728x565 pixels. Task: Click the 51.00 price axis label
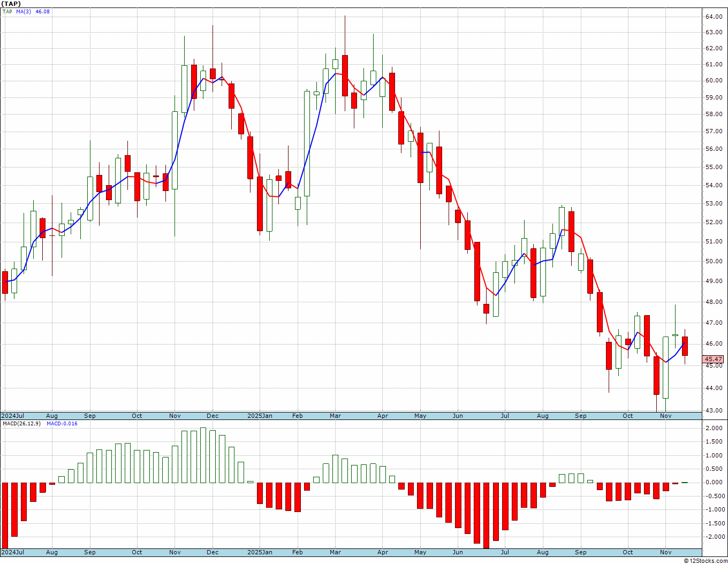(x=714, y=241)
